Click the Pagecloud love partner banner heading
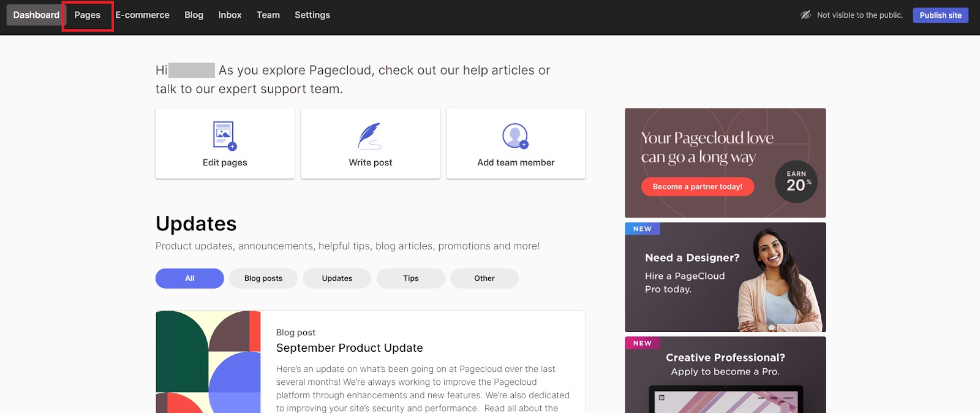 [707, 147]
